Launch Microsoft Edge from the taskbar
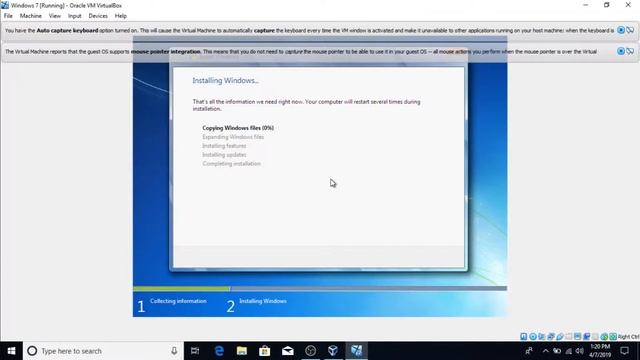This screenshot has width=640, height=360. tap(219, 351)
